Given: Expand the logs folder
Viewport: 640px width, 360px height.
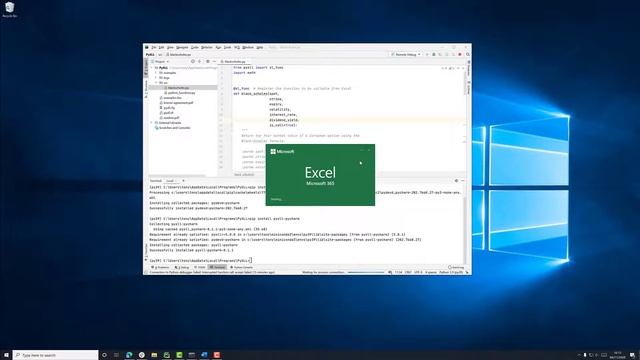Looking at the screenshot, I should [x=156, y=78].
